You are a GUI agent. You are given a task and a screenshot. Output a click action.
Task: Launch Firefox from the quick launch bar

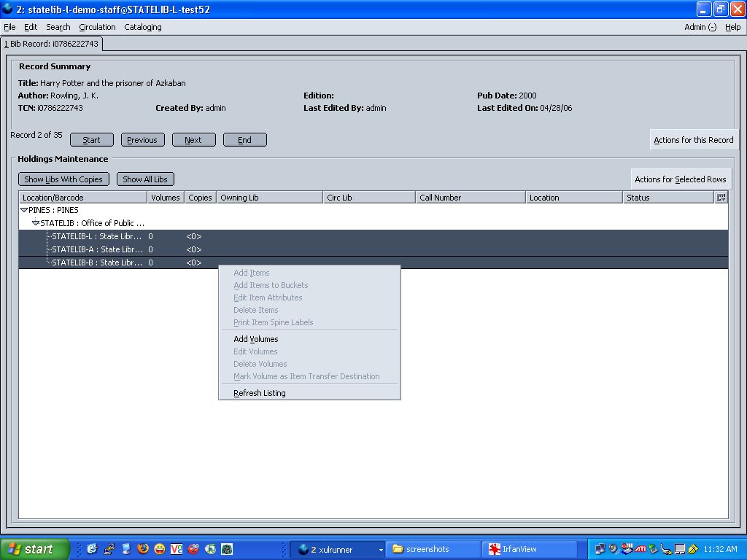coord(142,549)
